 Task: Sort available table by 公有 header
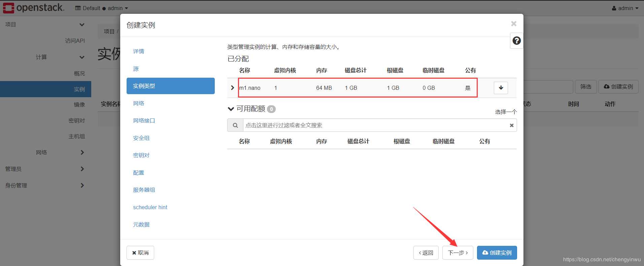tap(484, 141)
